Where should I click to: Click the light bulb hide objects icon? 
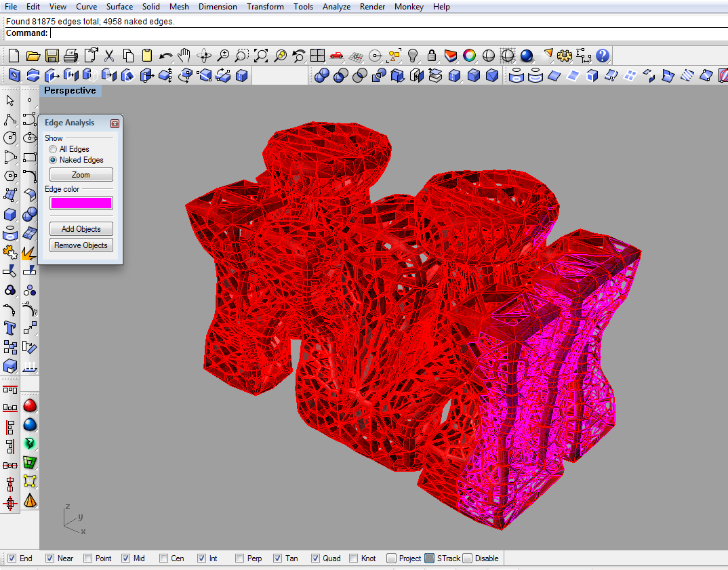(412, 56)
